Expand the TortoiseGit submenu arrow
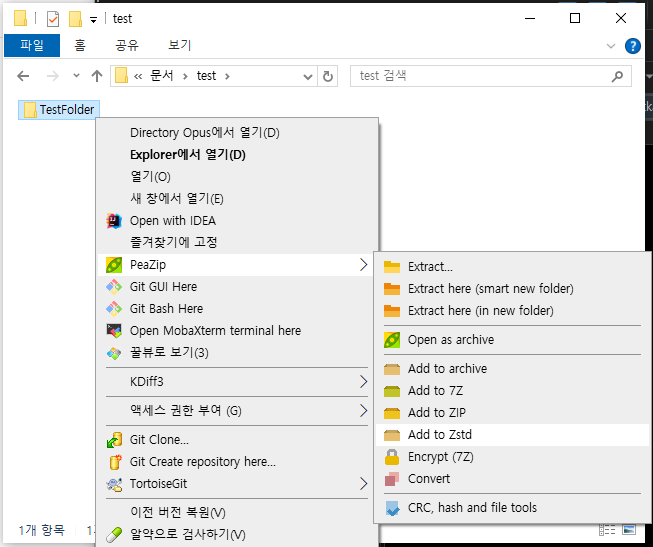 [363, 484]
